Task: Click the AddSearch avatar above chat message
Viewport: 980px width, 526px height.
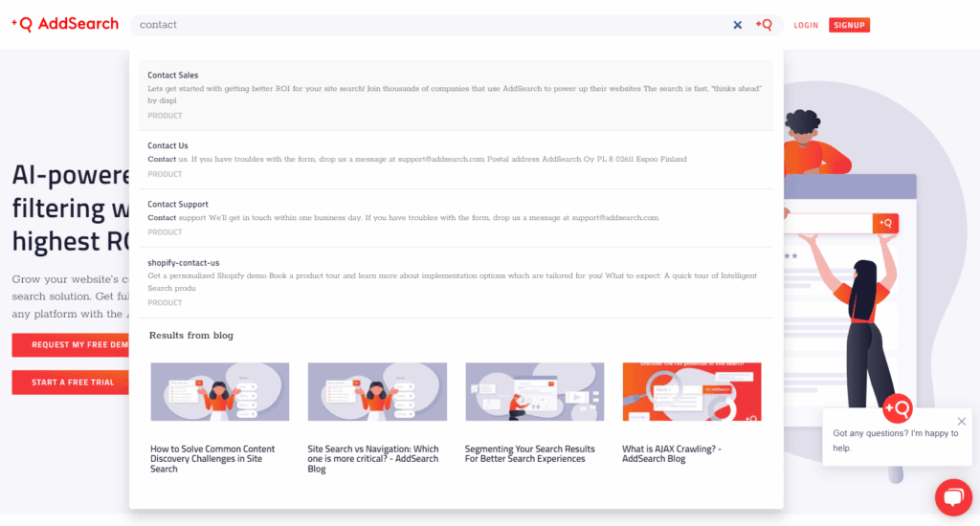Action: pos(897,408)
